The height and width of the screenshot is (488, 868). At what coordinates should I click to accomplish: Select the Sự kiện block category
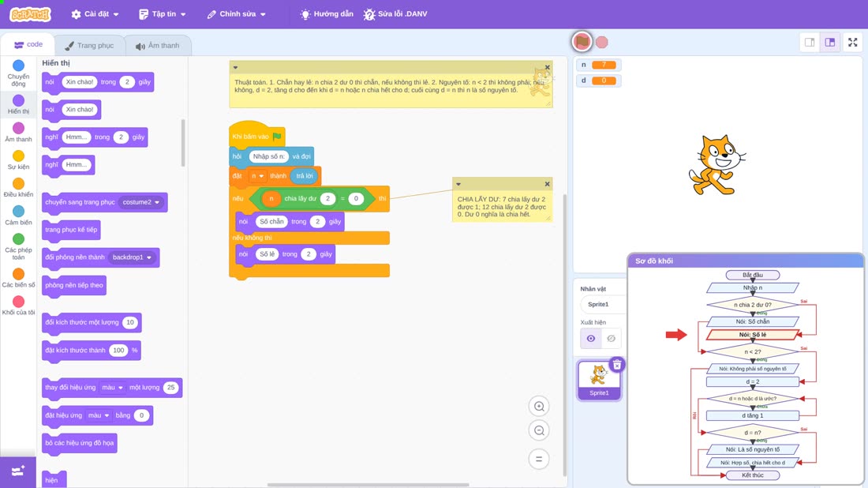pos(18,160)
